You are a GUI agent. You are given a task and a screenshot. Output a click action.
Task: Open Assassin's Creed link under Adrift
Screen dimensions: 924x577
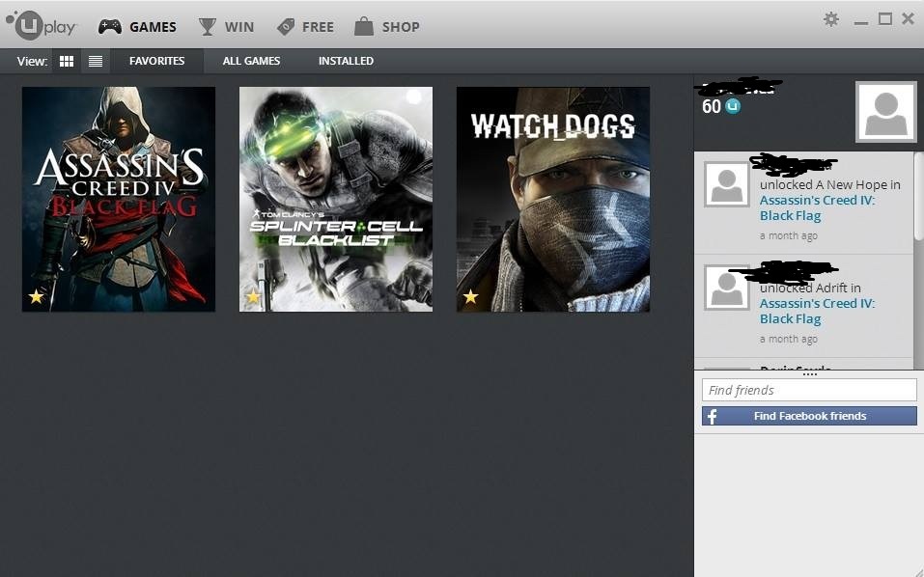(818, 311)
